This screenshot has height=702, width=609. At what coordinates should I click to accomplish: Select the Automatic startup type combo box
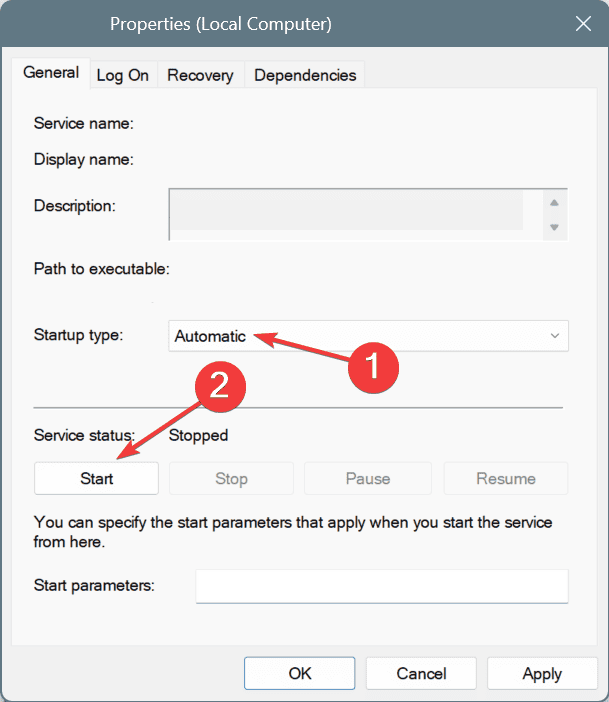click(369, 336)
